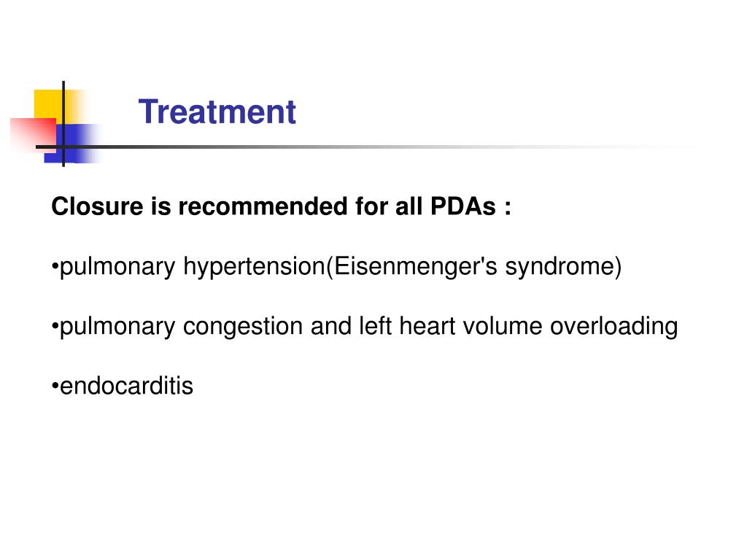Click the word 'recommended' in heading
This screenshot has width=747, height=560.
point(261,207)
